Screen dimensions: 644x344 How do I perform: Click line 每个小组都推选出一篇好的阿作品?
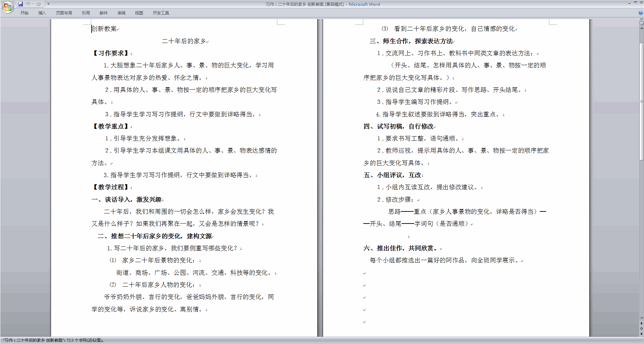(445, 260)
